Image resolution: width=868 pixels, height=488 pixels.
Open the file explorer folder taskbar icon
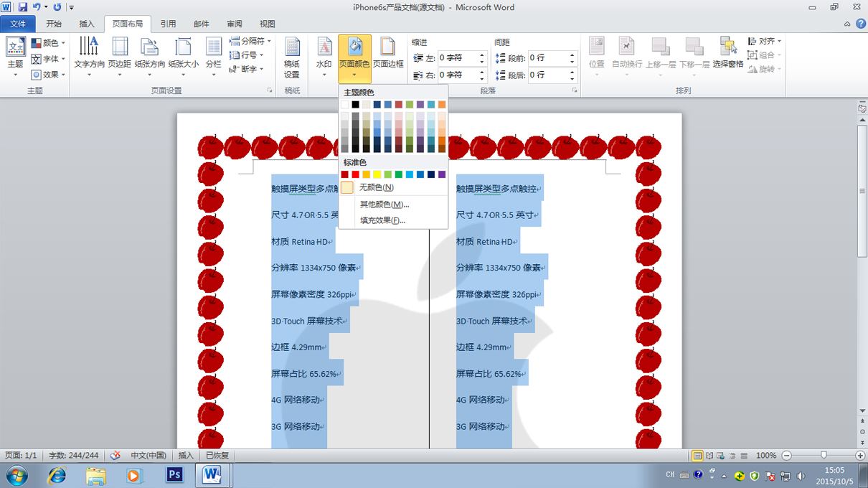pos(96,475)
